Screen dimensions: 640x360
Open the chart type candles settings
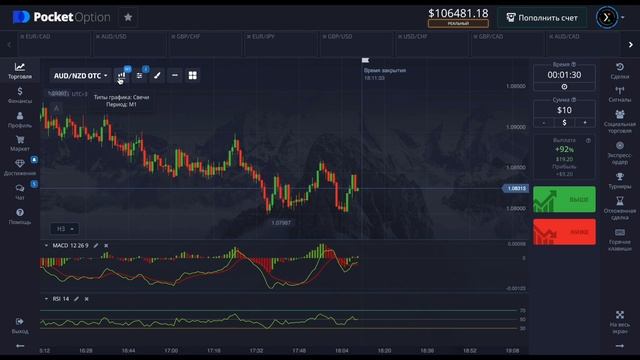tap(121, 76)
